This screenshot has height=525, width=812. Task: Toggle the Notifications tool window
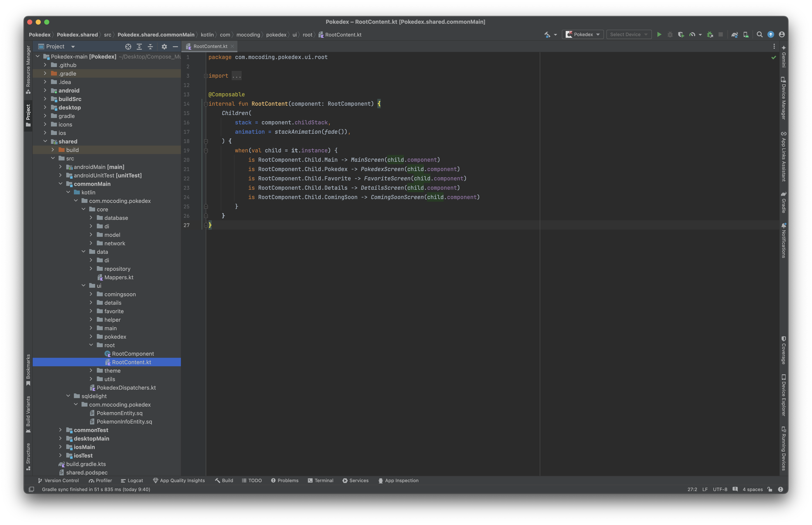point(783,240)
